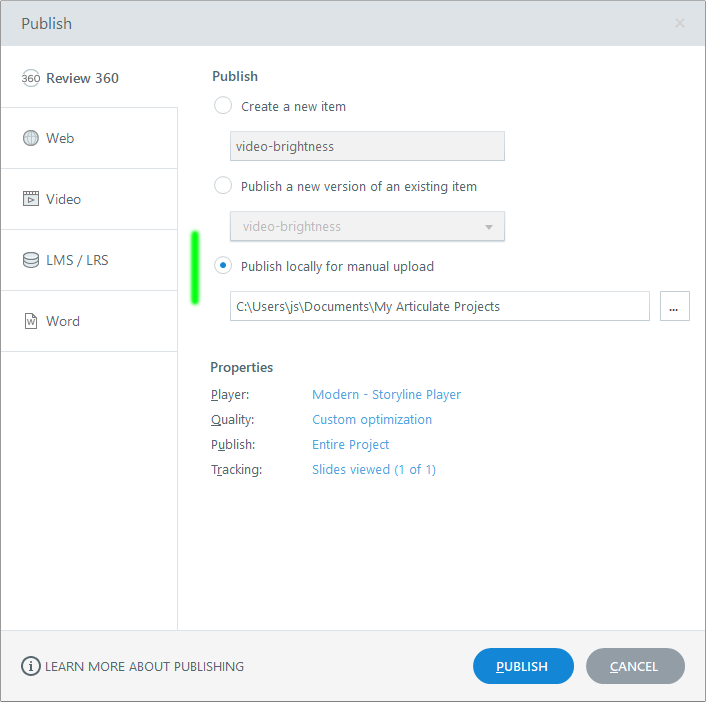Click the Custom optimization quality link
The width and height of the screenshot is (706, 702).
[x=372, y=420]
